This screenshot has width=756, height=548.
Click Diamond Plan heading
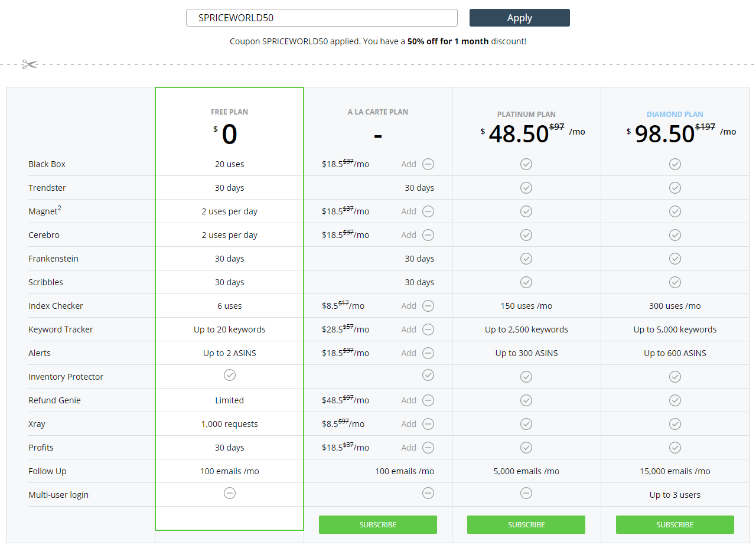[x=675, y=115]
